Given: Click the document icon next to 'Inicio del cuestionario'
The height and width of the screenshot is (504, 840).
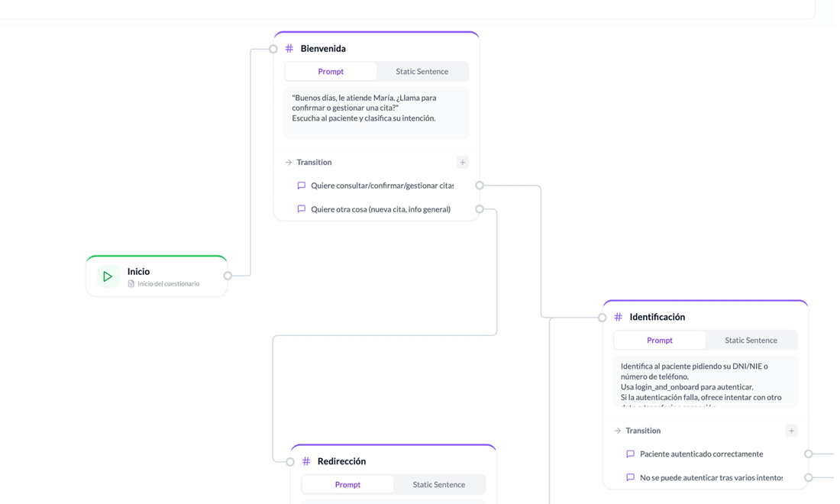Looking at the screenshot, I should pyautogui.click(x=131, y=284).
